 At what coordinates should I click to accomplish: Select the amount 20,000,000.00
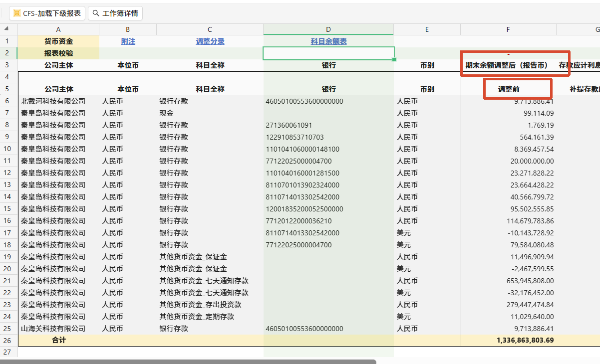508,161
